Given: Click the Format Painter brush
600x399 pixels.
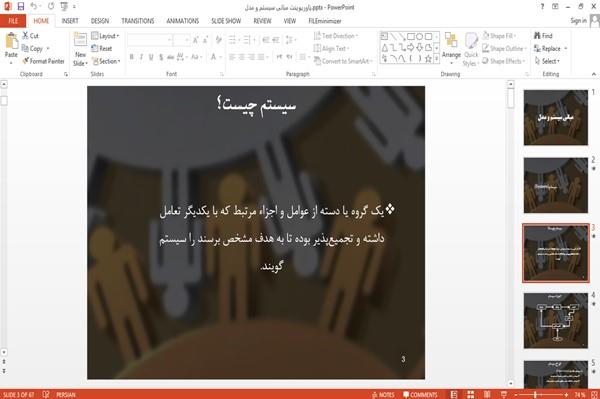Looking at the screenshot, I should coord(25,61).
